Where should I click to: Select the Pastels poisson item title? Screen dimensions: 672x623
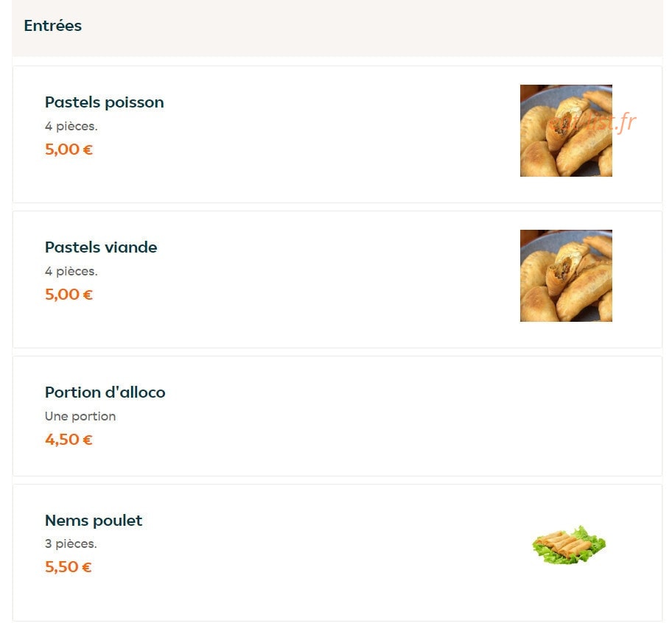tap(104, 102)
